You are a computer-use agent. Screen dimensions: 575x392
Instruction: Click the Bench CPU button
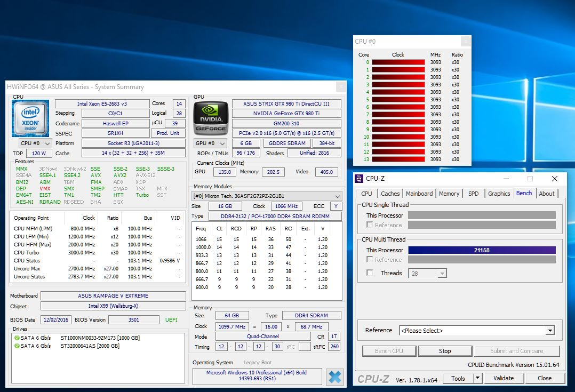click(389, 351)
